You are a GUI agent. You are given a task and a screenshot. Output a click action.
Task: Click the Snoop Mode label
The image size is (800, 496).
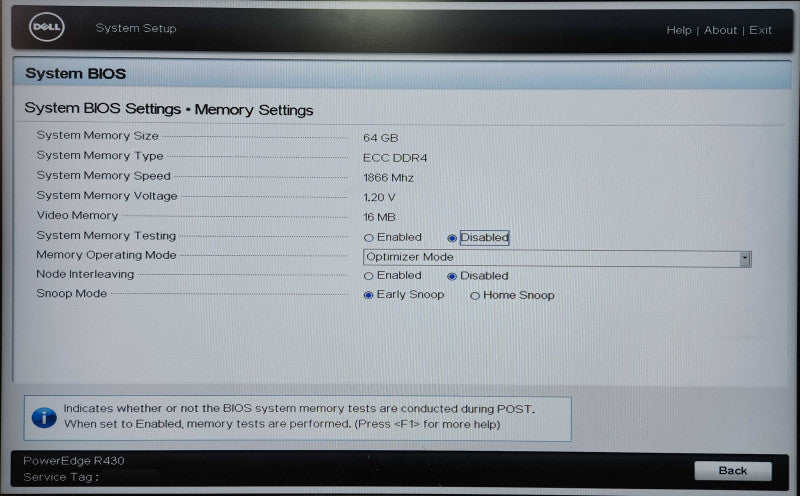[71, 293]
